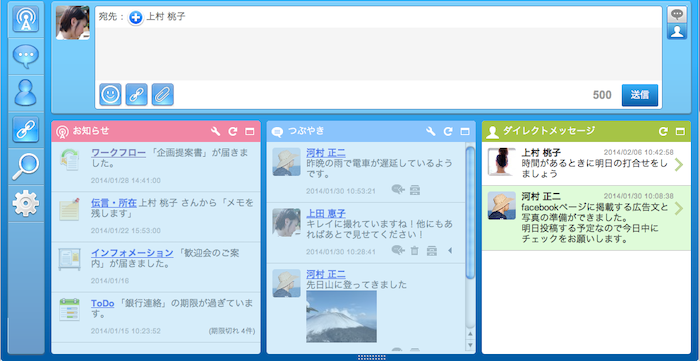Attach a file with the paperclip button
This screenshot has width=700, height=361.
click(162, 95)
